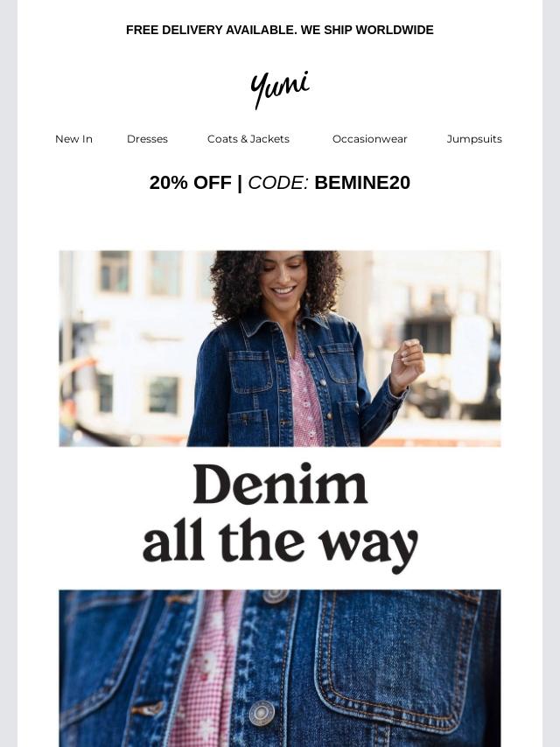Viewport: 560px width, 747px height.
Task: Go to the Dresses section
Action: [147, 139]
